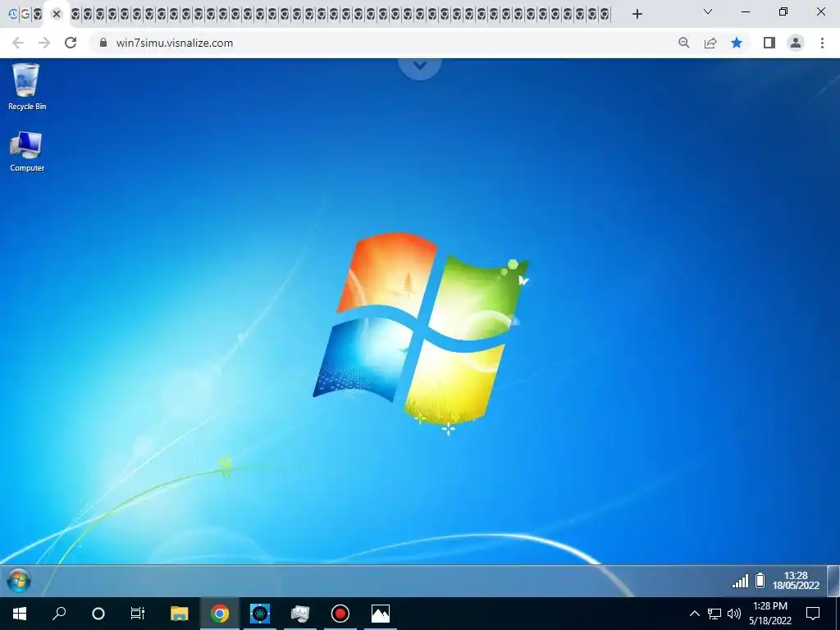Open Windows 10 Start menu
The height and width of the screenshot is (630, 840).
(x=20, y=614)
